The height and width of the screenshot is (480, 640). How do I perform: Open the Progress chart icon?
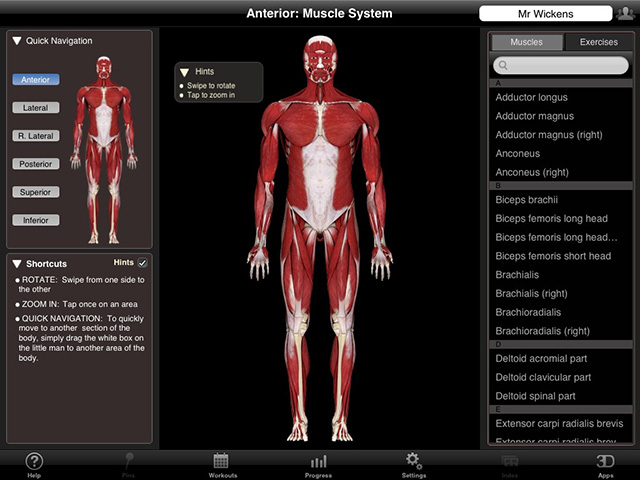(x=318, y=463)
